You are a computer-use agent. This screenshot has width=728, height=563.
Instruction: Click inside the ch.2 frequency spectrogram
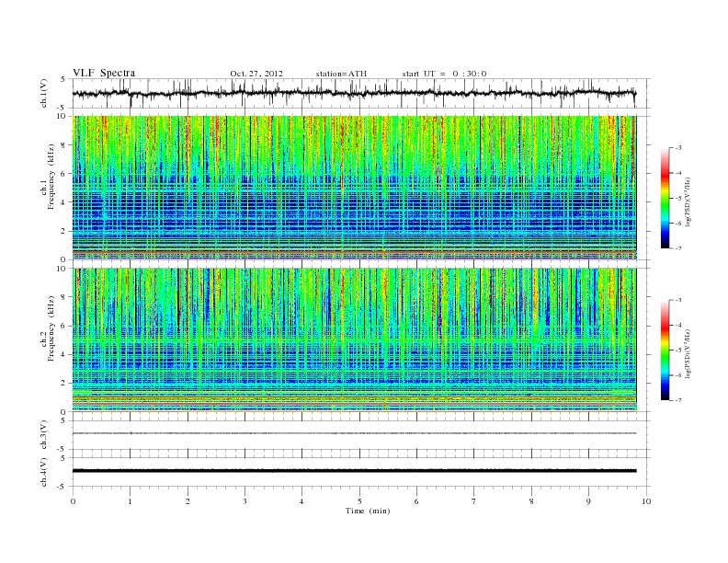point(354,340)
